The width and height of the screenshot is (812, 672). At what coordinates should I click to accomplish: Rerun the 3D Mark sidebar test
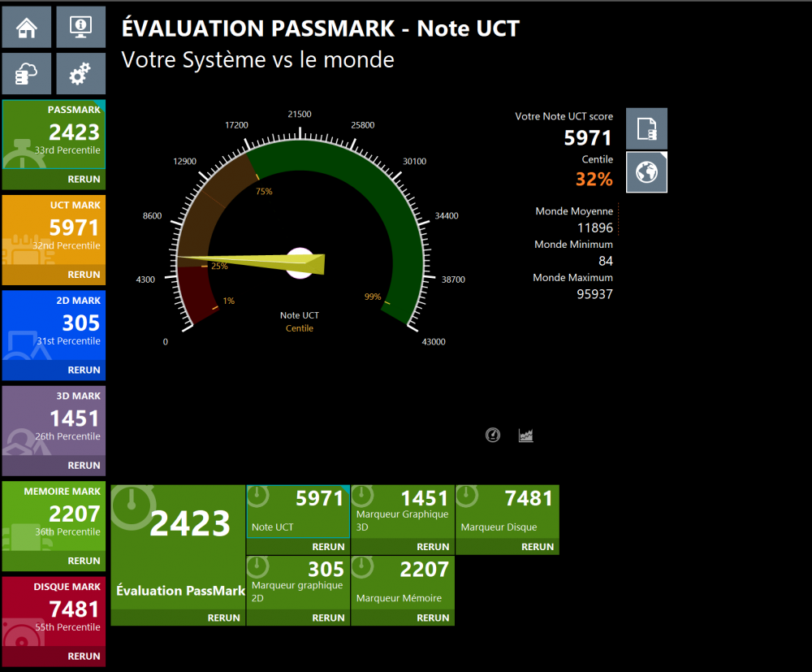pos(84,466)
